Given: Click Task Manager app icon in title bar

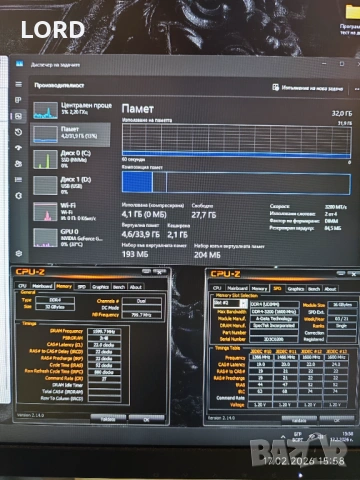Looking at the screenshot, I should point(19,64).
